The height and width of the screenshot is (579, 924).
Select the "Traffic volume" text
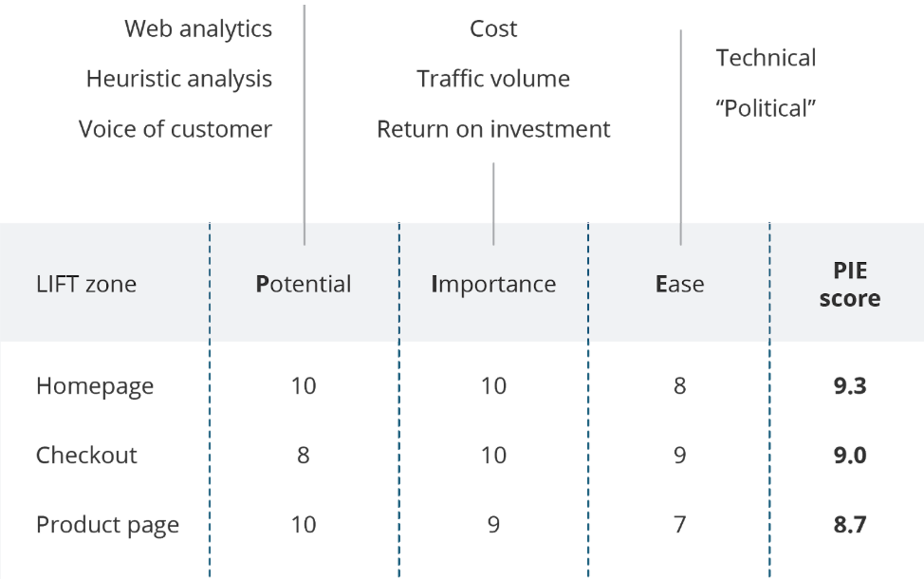coord(493,79)
